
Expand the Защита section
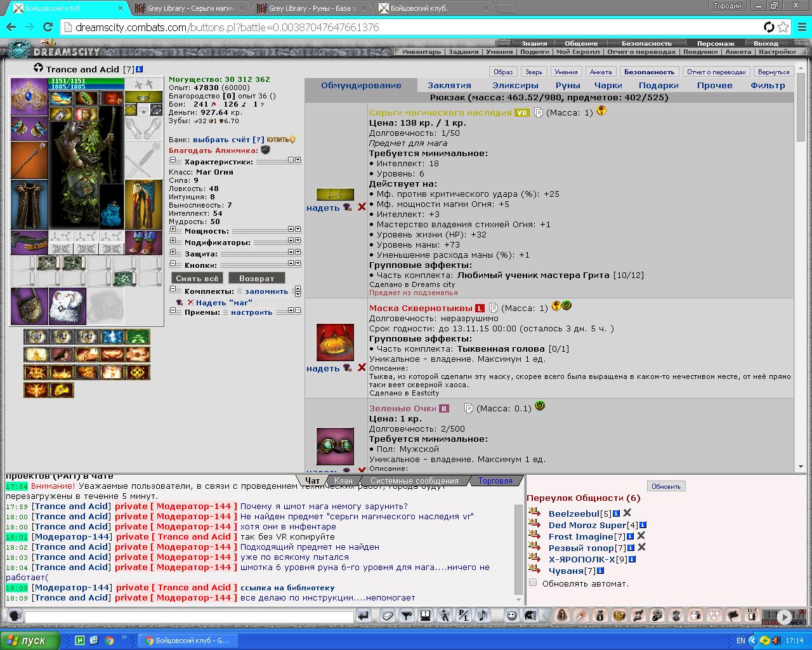pos(173,253)
